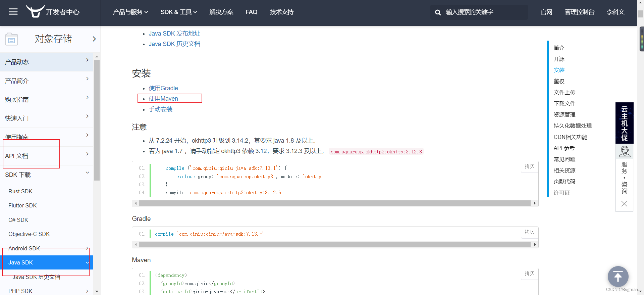Close the floating service panel
The width and height of the screenshot is (644, 295).
click(624, 204)
